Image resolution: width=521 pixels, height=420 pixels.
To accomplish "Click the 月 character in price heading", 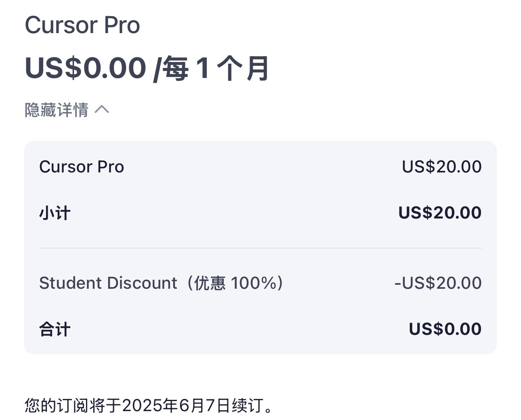I will coord(258,68).
